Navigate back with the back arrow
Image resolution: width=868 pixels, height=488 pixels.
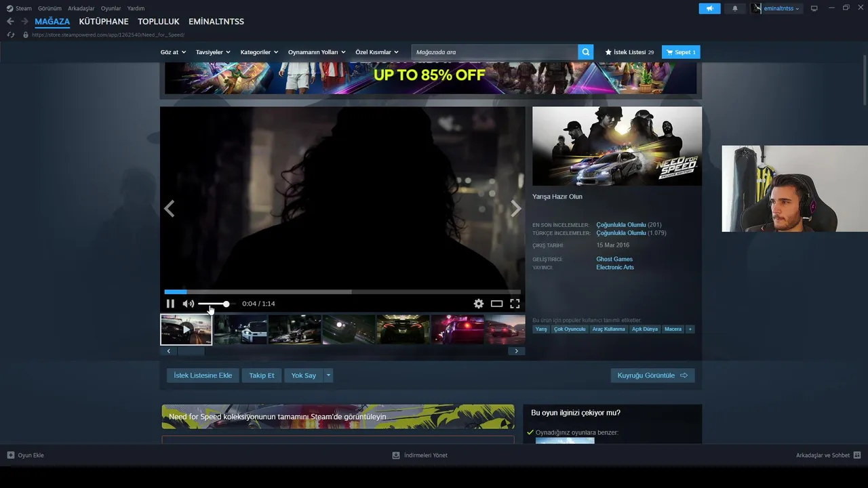tap(10, 22)
